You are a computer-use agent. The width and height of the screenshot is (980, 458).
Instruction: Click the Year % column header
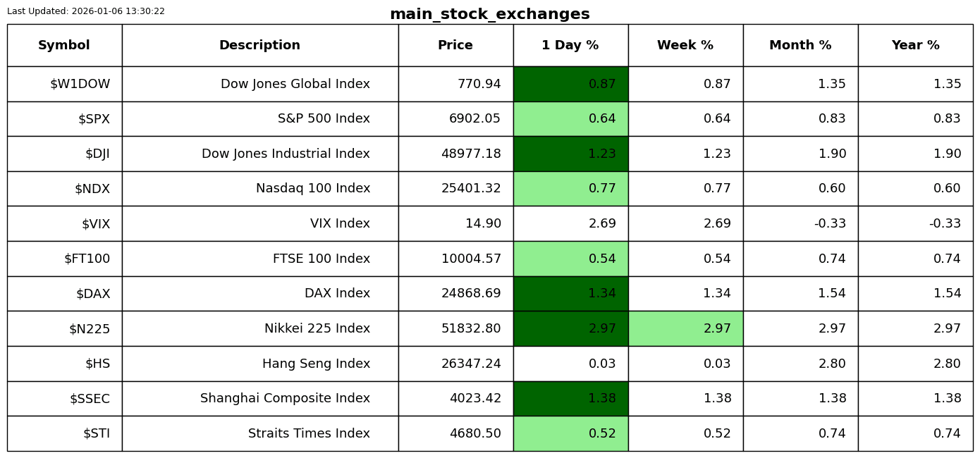[915, 46]
